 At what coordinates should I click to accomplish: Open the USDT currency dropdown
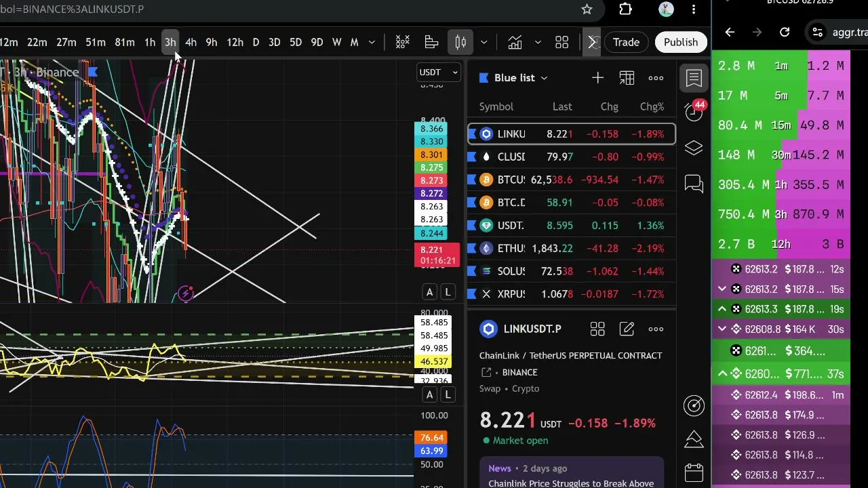point(439,72)
